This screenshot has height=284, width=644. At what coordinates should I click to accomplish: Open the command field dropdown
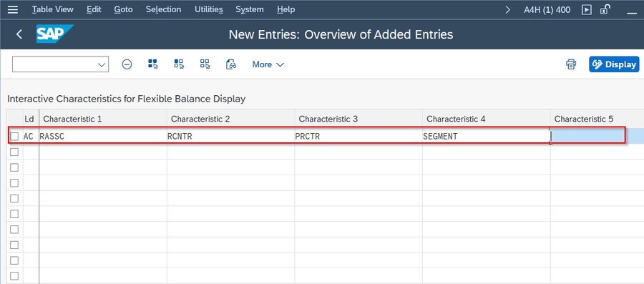tap(102, 64)
